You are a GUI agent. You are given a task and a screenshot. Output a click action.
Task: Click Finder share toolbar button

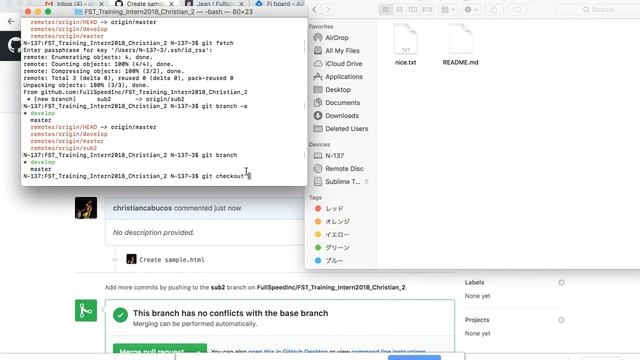pyautogui.click(x=494, y=9)
